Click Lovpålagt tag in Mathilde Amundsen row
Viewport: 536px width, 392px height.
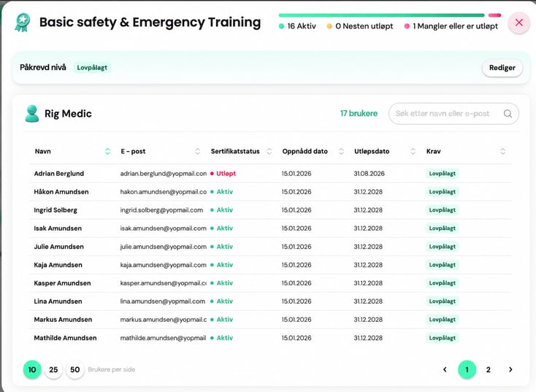tap(443, 338)
